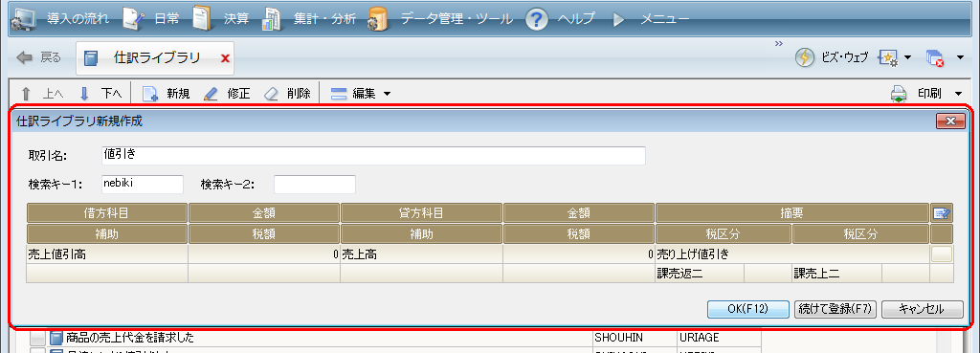980x353 pixels.
Task: Click the 集計・分析 chart icon
Action: (273, 19)
